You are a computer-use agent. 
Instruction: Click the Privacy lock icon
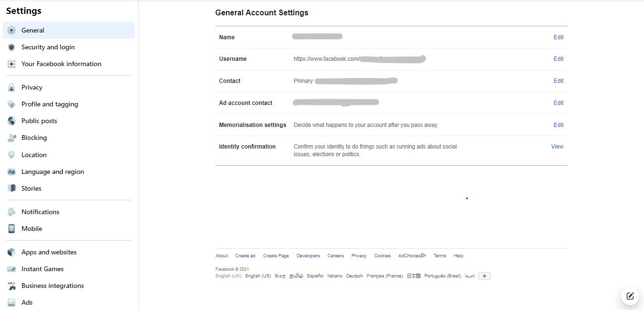coord(12,87)
